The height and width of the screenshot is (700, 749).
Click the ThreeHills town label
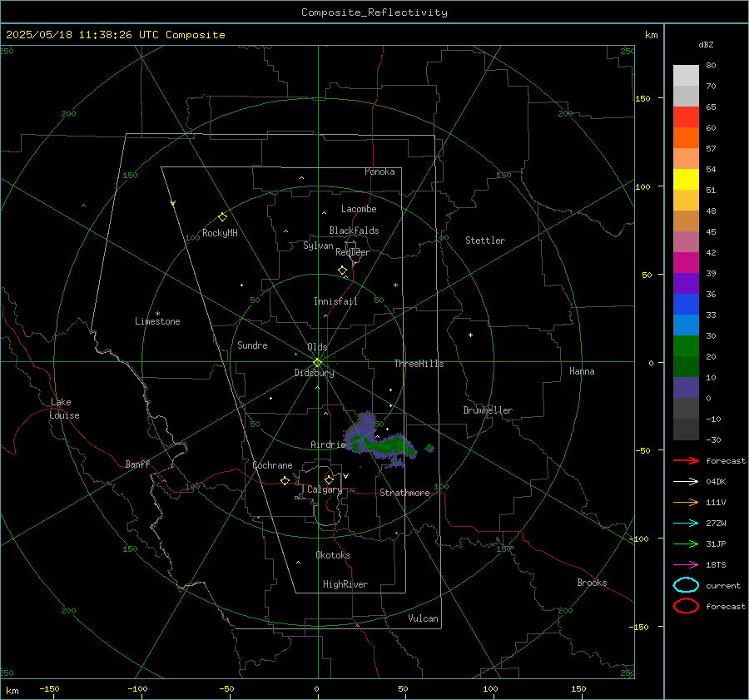coord(419,364)
